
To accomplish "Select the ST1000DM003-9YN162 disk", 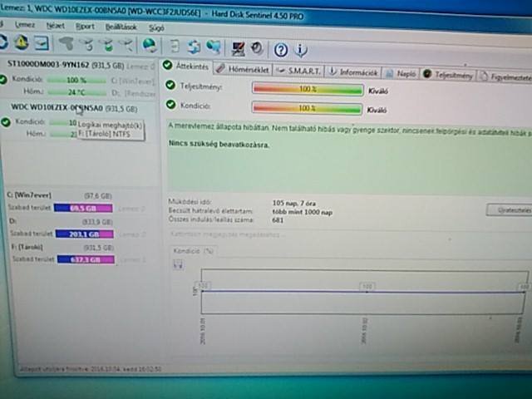I will 66,65.
